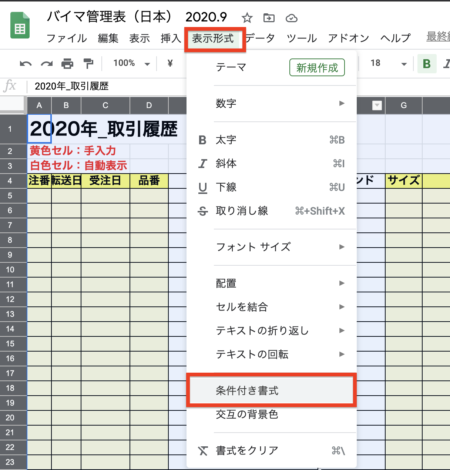Click the yen currency format icon
Image resolution: width=450 pixels, height=470 pixels.
click(170, 63)
